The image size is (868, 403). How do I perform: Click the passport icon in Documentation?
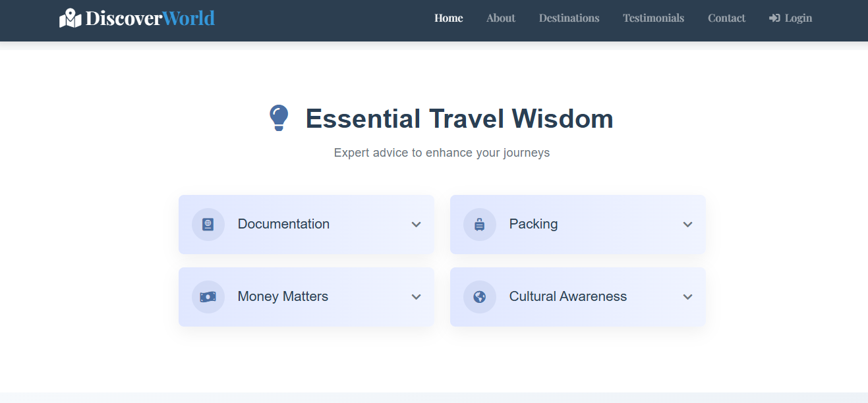[x=208, y=225]
